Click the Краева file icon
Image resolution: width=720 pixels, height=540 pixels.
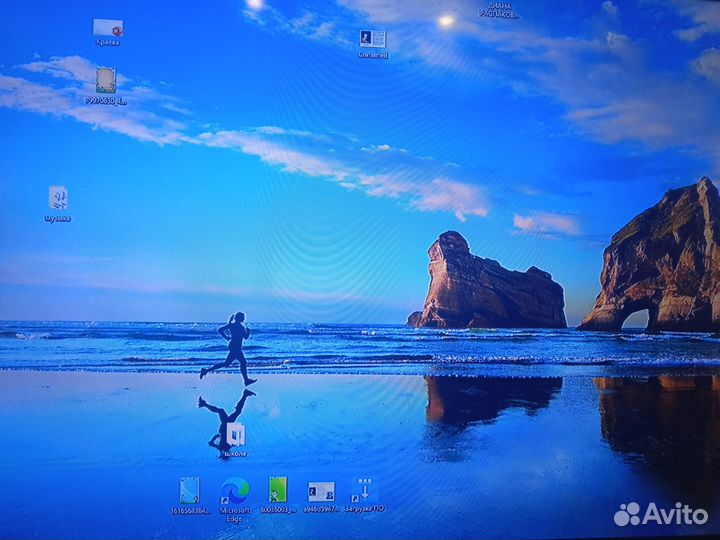point(107,28)
